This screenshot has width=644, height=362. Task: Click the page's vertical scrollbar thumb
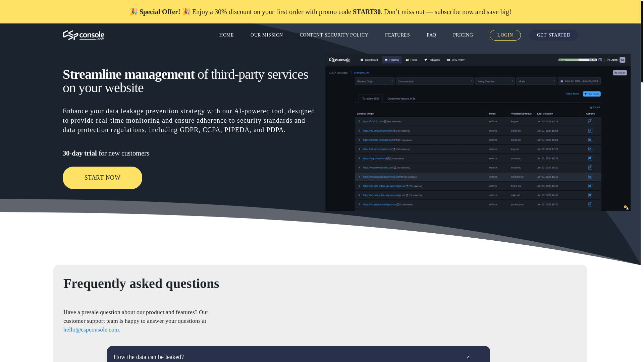(642, 41)
